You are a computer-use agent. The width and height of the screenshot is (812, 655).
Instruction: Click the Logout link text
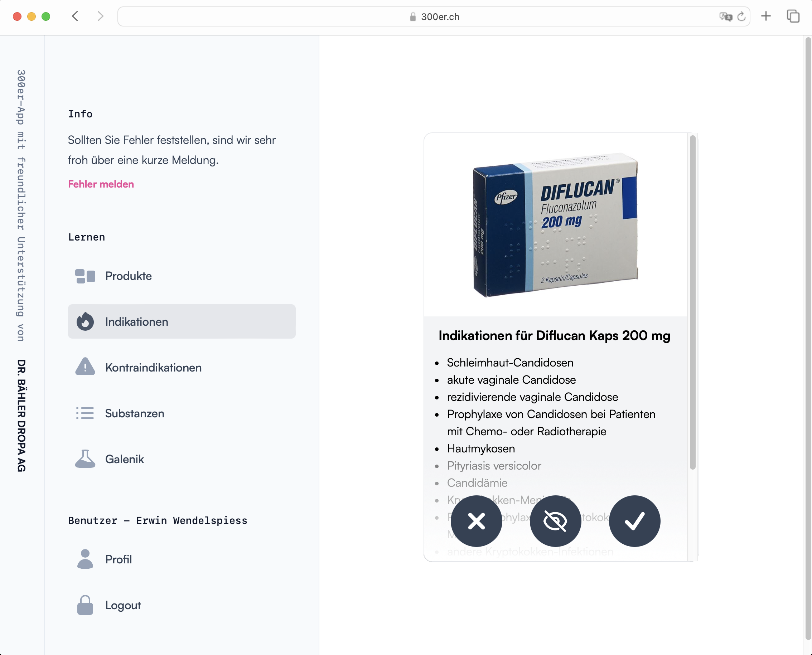[x=123, y=605]
